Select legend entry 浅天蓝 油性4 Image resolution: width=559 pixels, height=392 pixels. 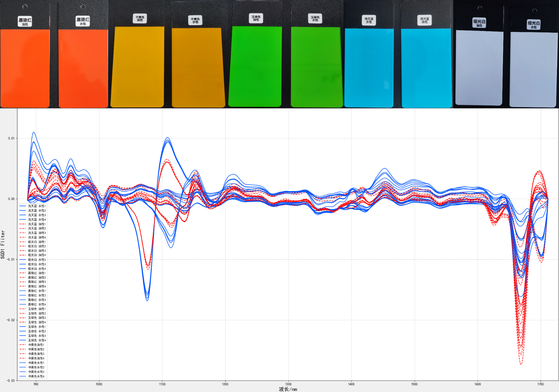(x=37, y=237)
